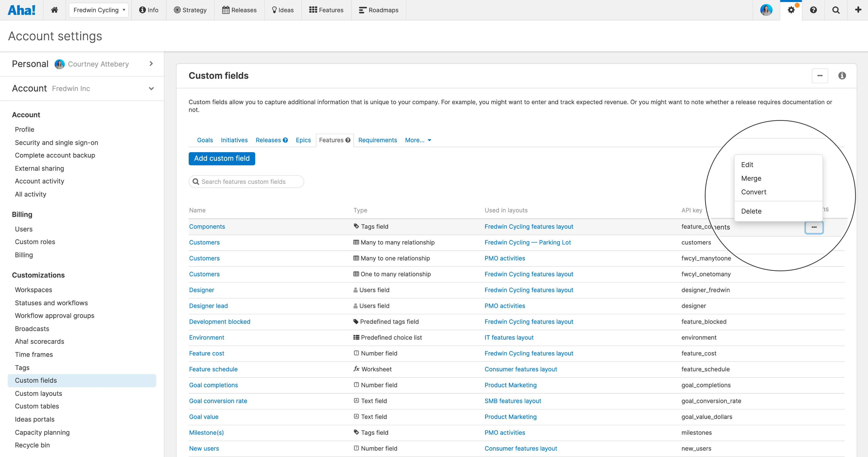Click the home icon in top navigation
This screenshot has height=457, width=868.
(x=54, y=10)
